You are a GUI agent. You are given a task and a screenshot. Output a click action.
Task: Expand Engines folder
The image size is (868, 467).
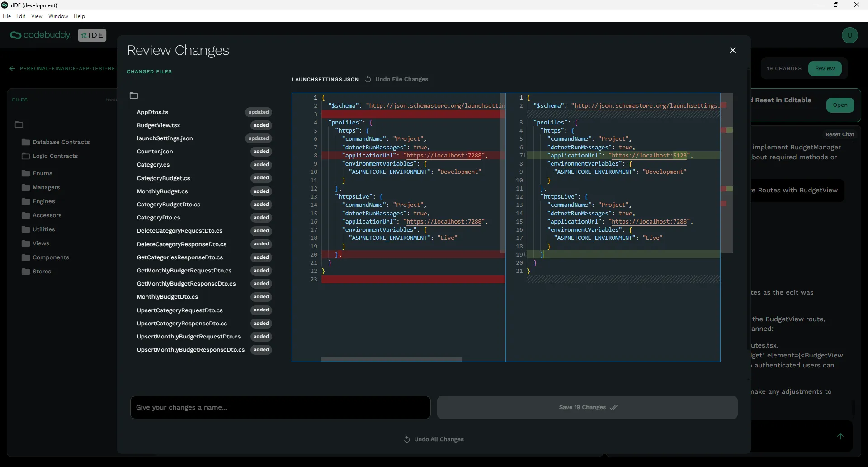[38, 201]
